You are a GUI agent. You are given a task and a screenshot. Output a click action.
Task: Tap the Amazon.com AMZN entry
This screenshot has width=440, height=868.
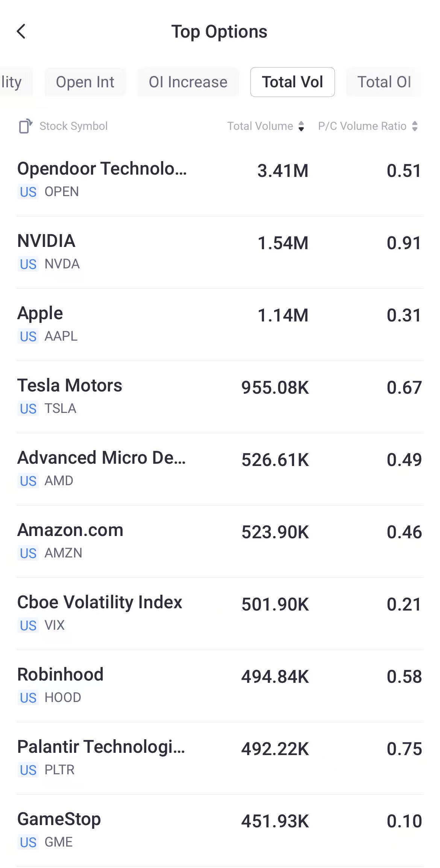220,541
